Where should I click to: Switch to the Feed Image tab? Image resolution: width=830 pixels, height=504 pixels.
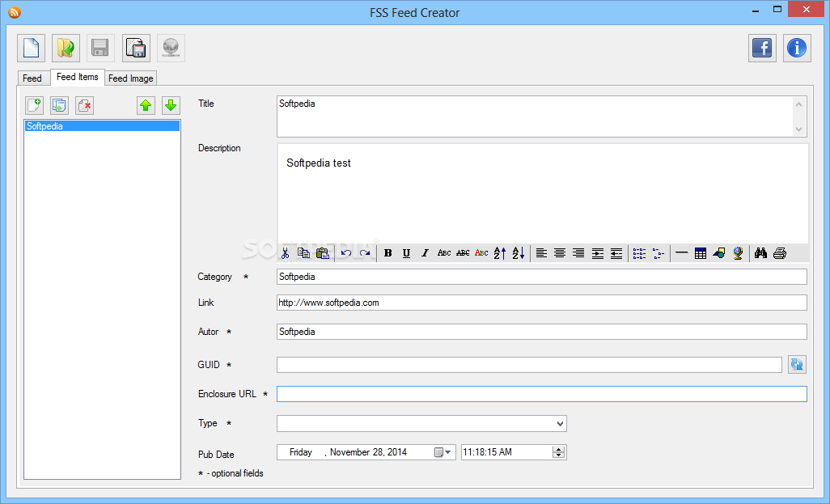(x=131, y=78)
